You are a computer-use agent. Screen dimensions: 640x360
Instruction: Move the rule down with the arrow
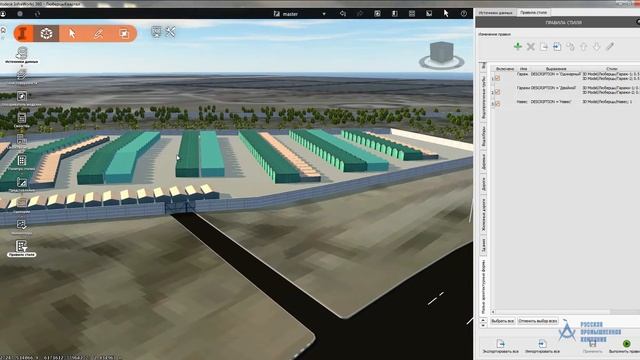[x=596, y=47]
